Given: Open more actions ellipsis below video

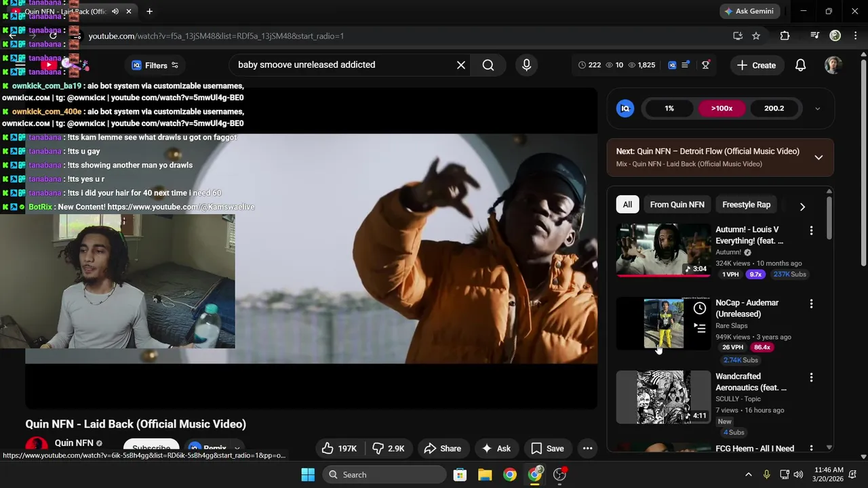Looking at the screenshot, I should click(587, 449).
